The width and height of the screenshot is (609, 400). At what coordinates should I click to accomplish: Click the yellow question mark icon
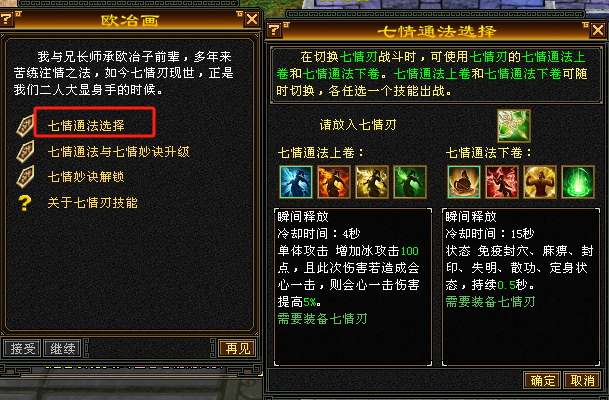24,203
